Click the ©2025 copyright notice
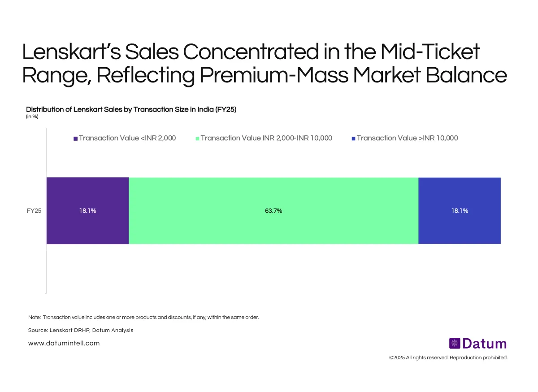538x392 pixels. coord(448,358)
